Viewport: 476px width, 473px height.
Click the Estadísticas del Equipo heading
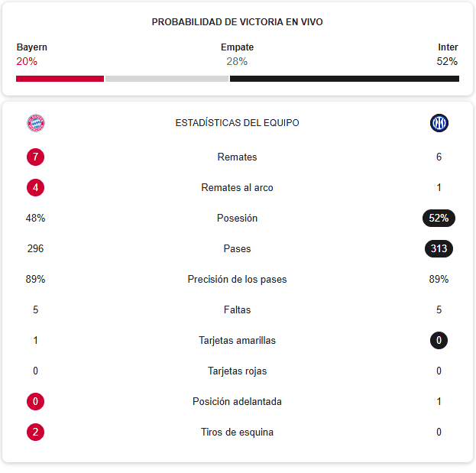point(237,123)
